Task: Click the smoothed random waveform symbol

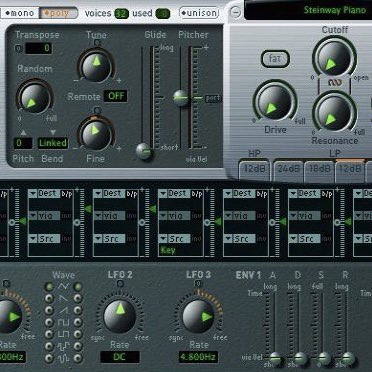Action: tap(63, 358)
